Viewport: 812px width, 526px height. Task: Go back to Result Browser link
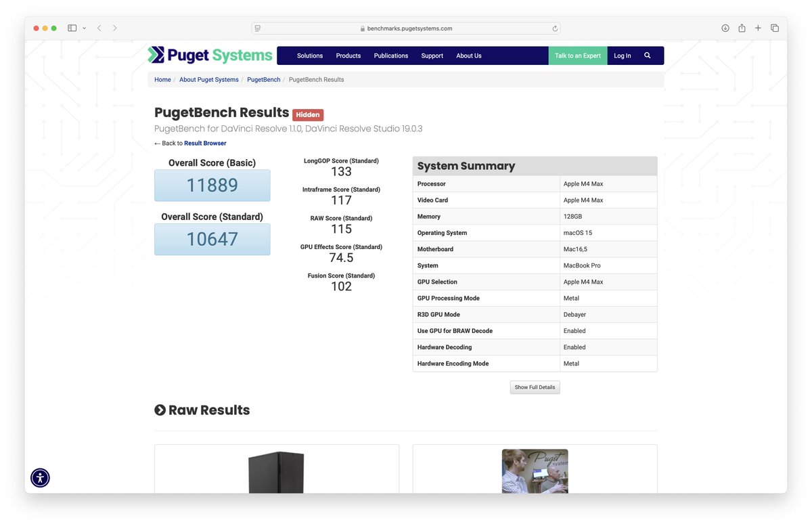coord(205,144)
